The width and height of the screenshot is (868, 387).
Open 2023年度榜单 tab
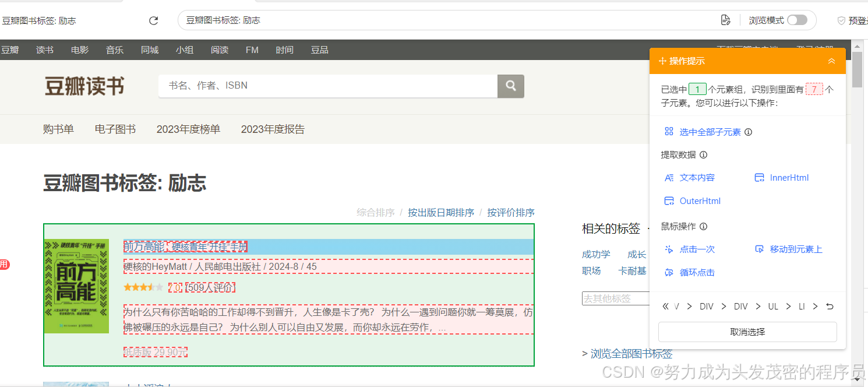click(x=188, y=129)
